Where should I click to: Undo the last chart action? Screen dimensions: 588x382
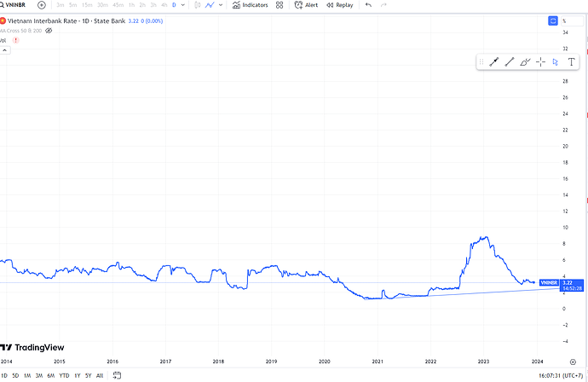click(368, 5)
